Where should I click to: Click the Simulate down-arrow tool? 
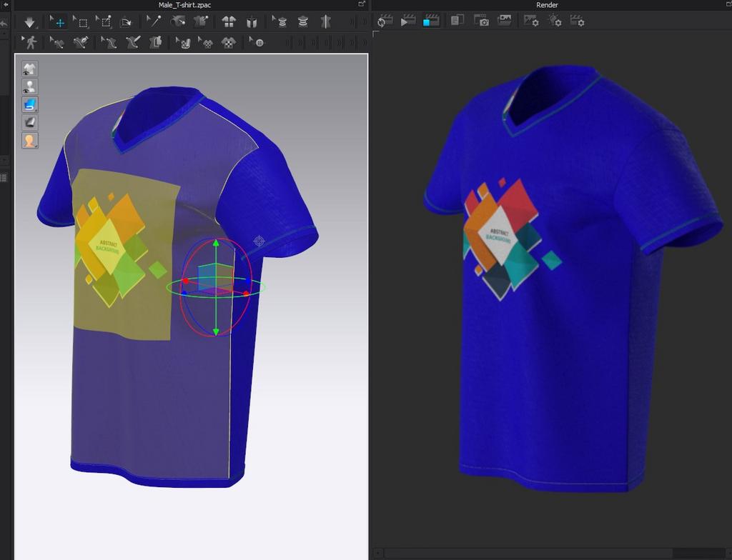pyautogui.click(x=29, y=22)
